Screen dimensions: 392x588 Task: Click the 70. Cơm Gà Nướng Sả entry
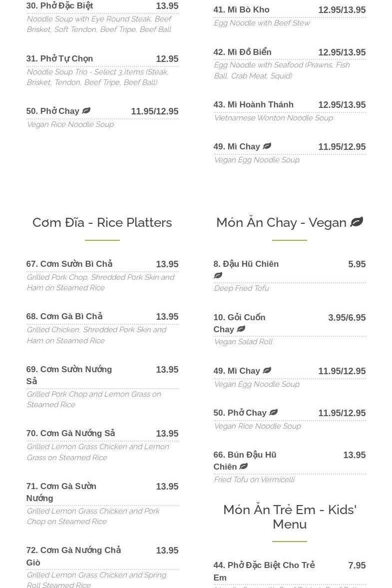[x=70, y=434]
